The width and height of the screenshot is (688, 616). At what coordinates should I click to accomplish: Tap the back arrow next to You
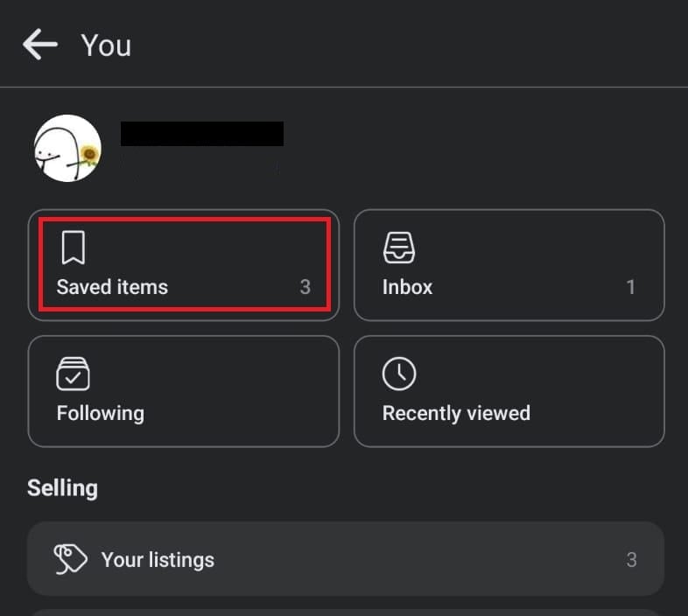click(x=40, y=45)
